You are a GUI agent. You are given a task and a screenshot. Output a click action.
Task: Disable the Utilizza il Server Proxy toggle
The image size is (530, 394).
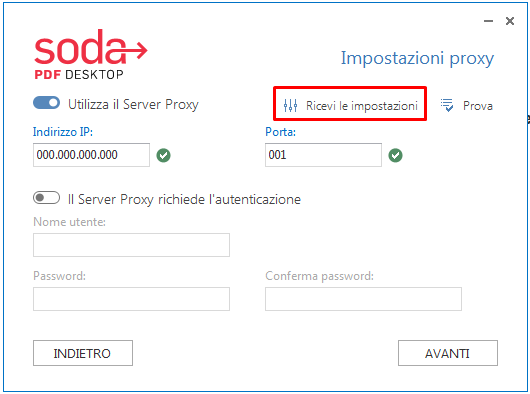point(47,103)
